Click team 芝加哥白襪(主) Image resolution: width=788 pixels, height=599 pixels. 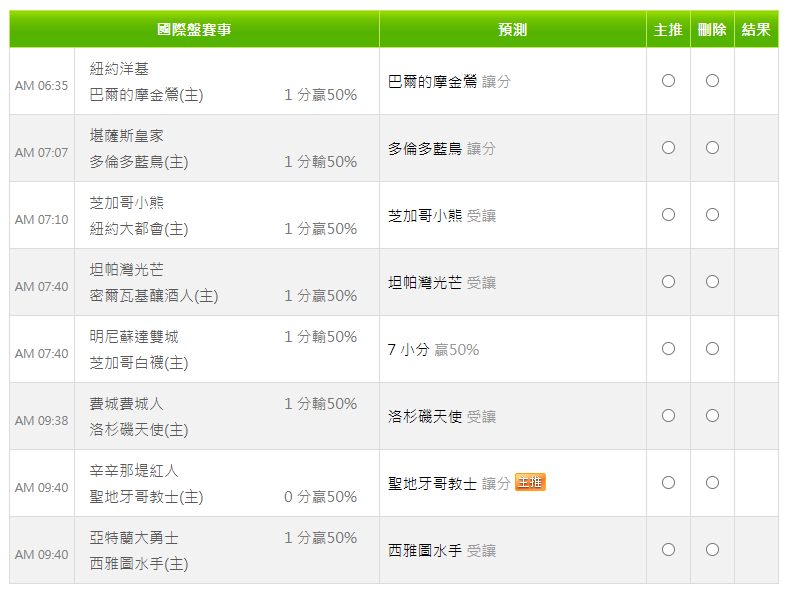pyautogui.click(x=139, y=363)
